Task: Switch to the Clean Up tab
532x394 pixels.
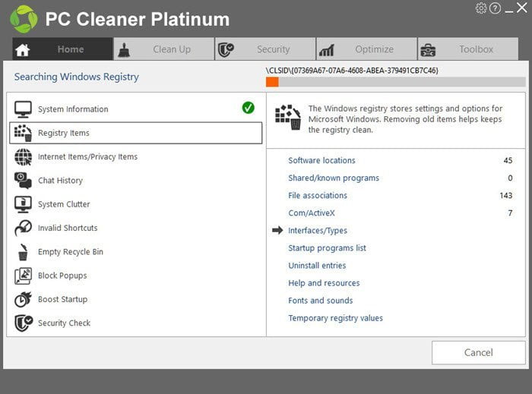Action: point(164,49)
